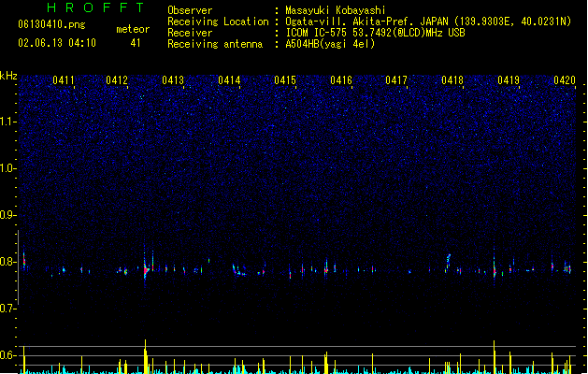Click the 1.0 frequency axis label
Viewport: 588px width, 374px height.
click(x=7, y=168)
